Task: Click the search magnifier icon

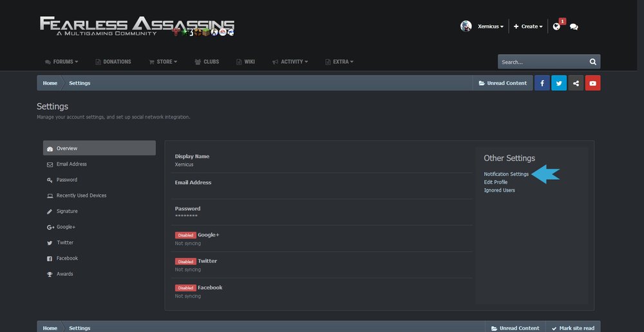Action: (x=592, y=62)
